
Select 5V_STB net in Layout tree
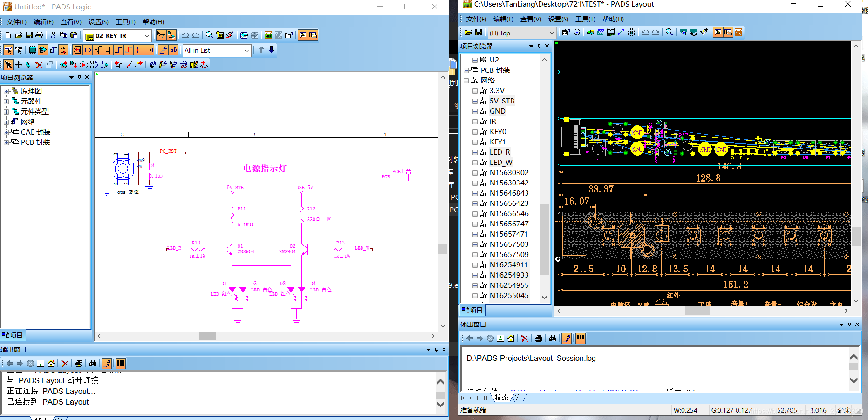click(502, 101)
